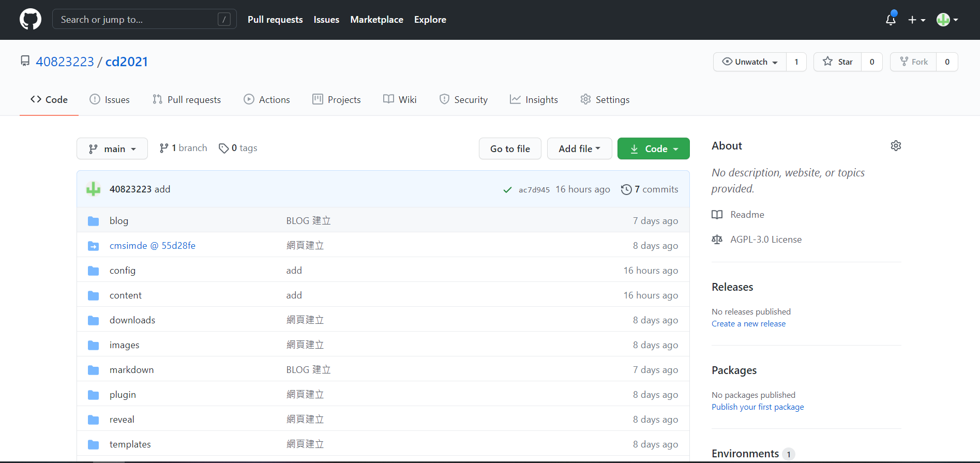The width and height of the screenshot is (980, 463).
Task: Open the green Code download dropdown
Action: (x=654, y=148)
